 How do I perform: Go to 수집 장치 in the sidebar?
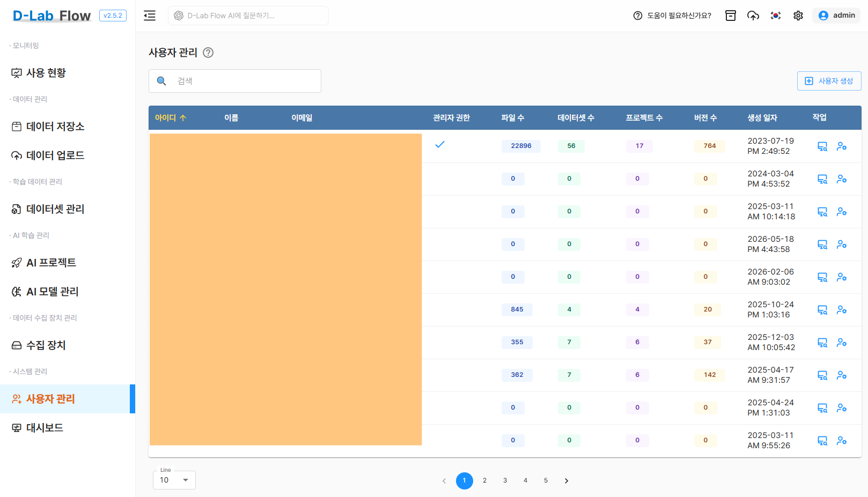68,345
